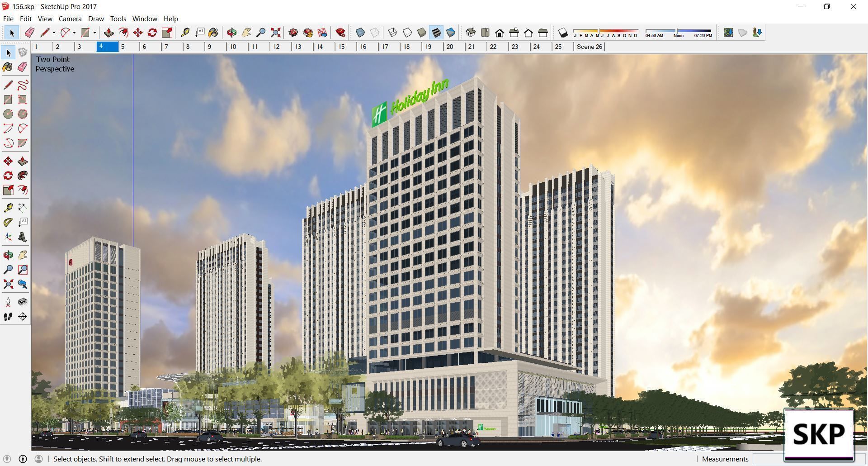This screenshot has height=466, width=868.
Task: Open the 3D Warehouse icon
Action: (293, 33)
